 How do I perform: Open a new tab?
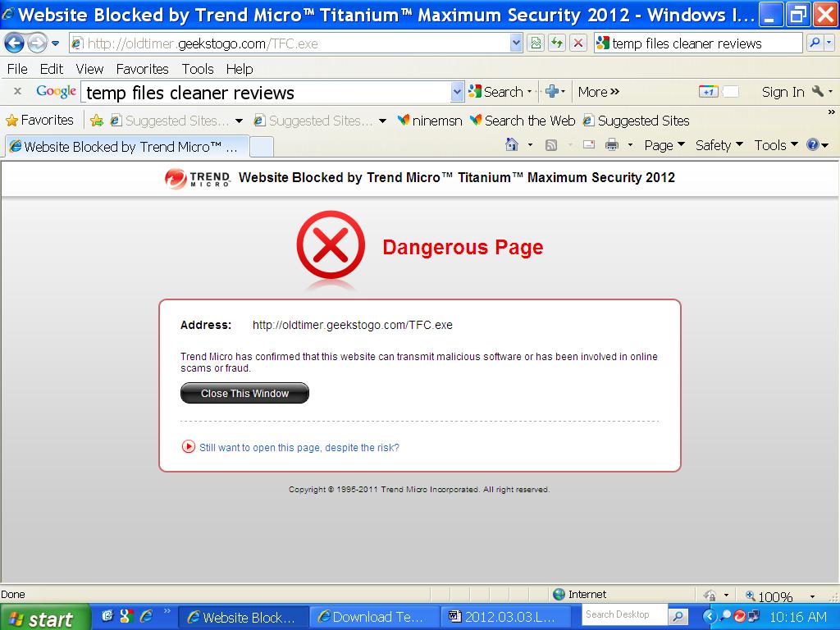tap(262, 147)
